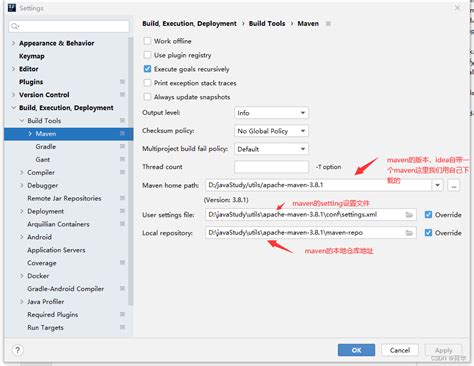The width and height of the screenshot is (474, 366).
Task: Expand the Maven home path dropdown arrow
Action: (x=437, y=185)
